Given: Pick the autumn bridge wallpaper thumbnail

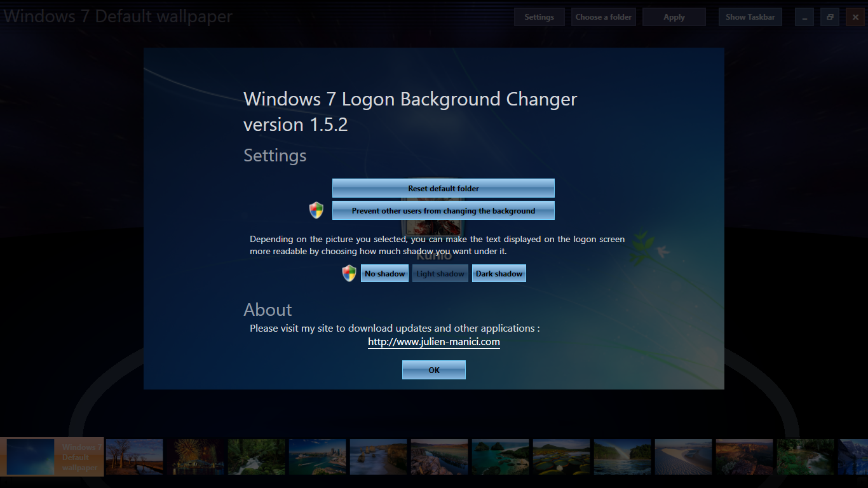Looking at the screenshot, I should coord(134,457).
